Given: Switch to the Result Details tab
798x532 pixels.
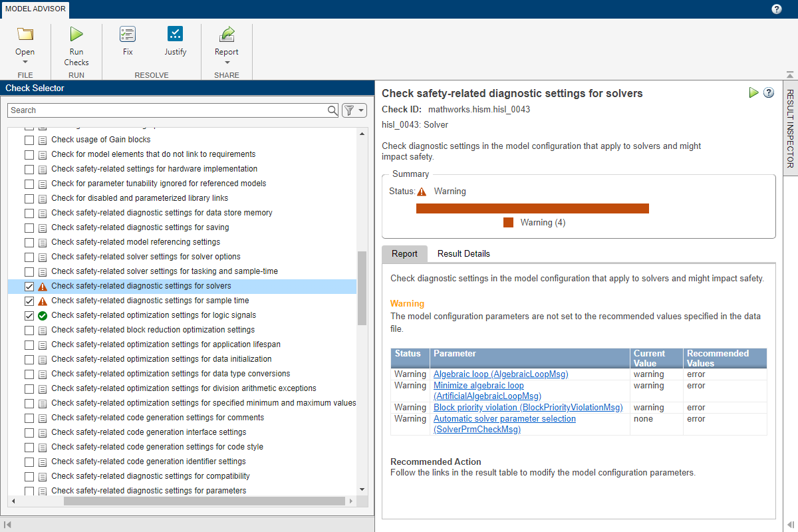Looking at the screenshot, I should pos(464,254).
